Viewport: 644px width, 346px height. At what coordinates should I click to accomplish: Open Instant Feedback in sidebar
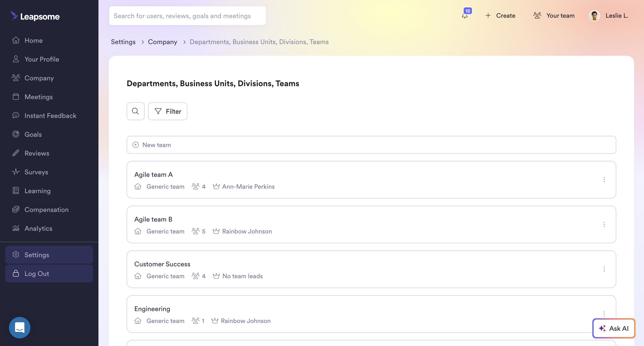[x=50, y=116]
